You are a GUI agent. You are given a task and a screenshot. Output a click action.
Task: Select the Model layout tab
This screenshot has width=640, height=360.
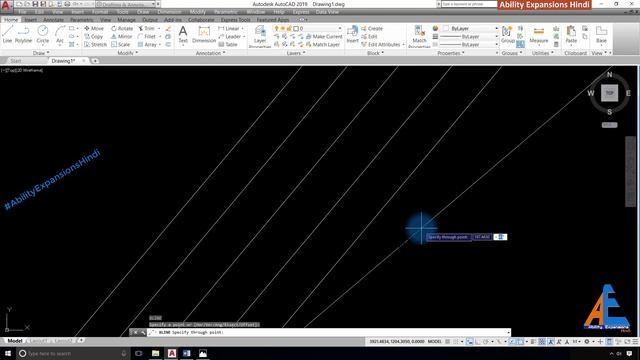15,341
